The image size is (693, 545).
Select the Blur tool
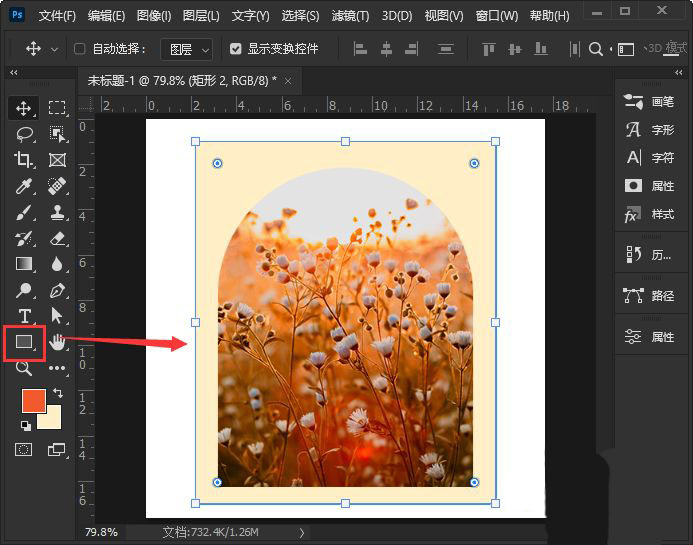57,264
